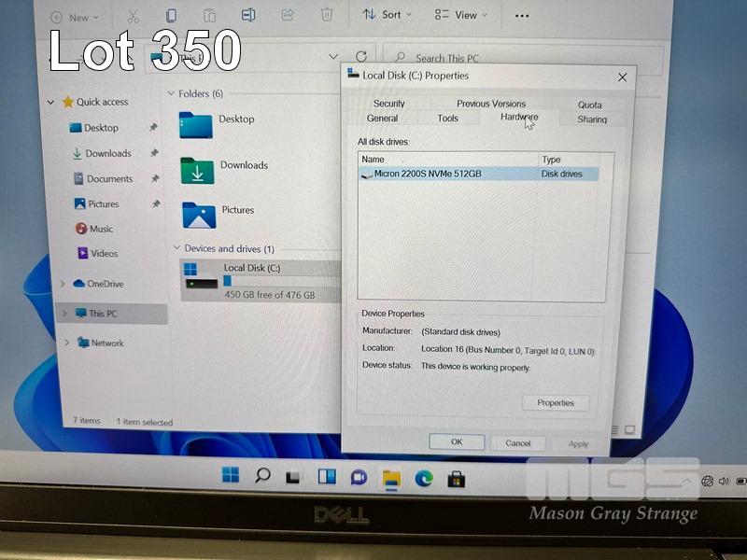Launch Microsoft Store from the taskbar

(456, 478)
